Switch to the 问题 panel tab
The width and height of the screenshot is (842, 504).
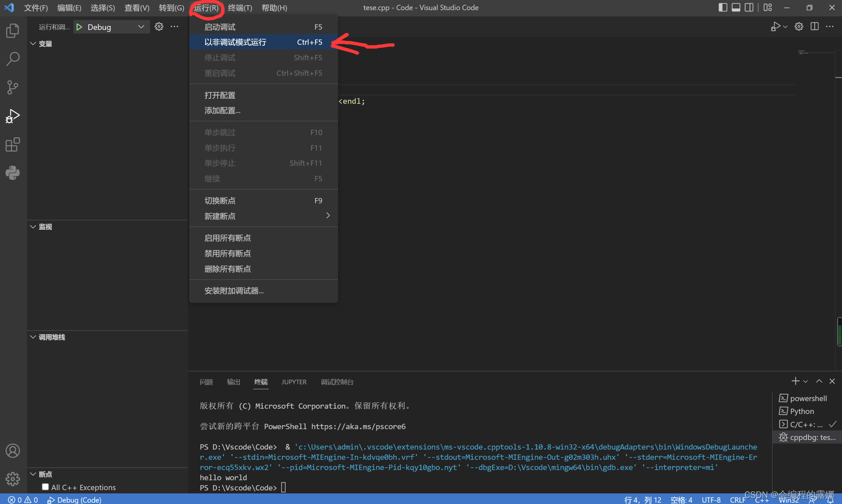206,382
